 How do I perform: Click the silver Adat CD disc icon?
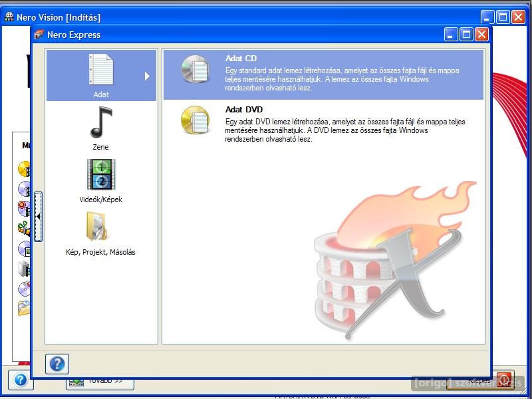click(x=195, y=69)
